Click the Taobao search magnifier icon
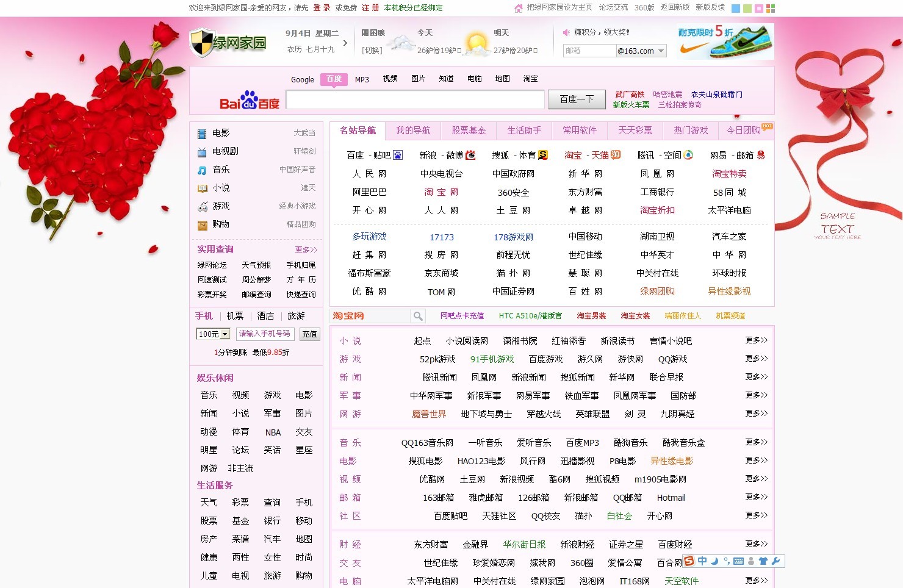 418,316
